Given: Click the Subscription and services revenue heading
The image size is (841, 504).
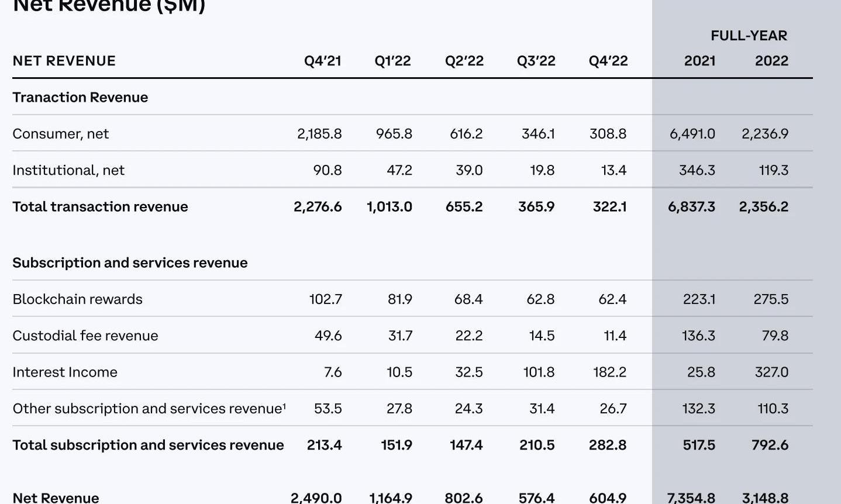Looking at the screenshot, I should [130, 263].
